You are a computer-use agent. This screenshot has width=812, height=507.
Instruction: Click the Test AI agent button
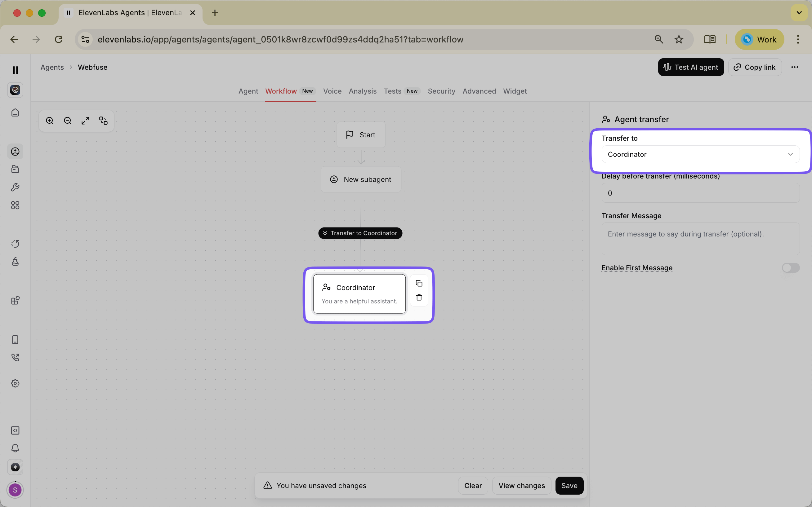pos(690,67)
